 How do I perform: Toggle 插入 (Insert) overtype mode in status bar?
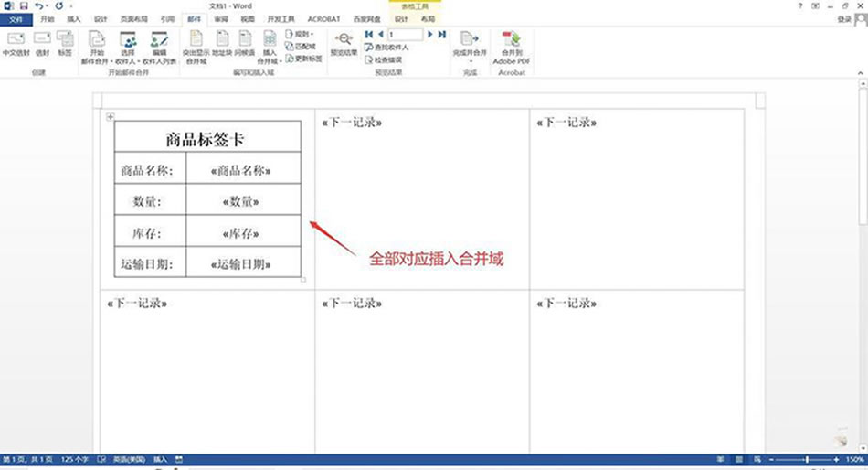[x=160, y=459]
